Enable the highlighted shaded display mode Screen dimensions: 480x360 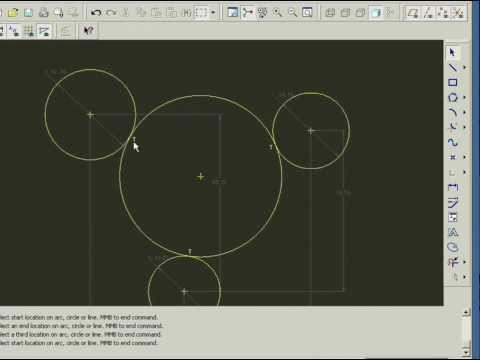376,13
